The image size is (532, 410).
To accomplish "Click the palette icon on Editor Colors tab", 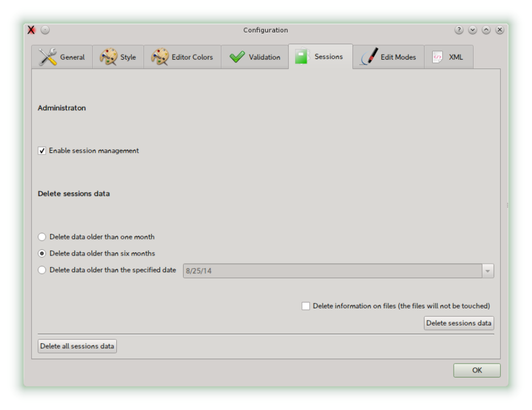I will click(x=160, y=57).
